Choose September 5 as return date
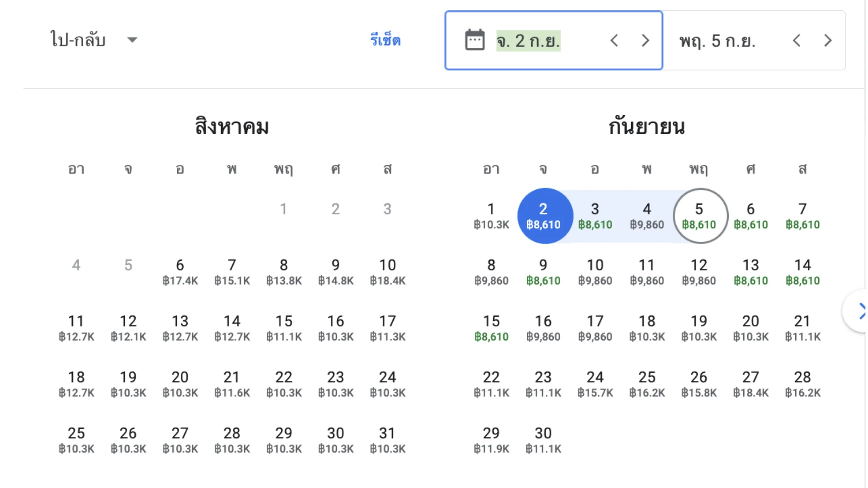This screenshot has height=488, width=868. pyautogui.click(x=699, y=216)
